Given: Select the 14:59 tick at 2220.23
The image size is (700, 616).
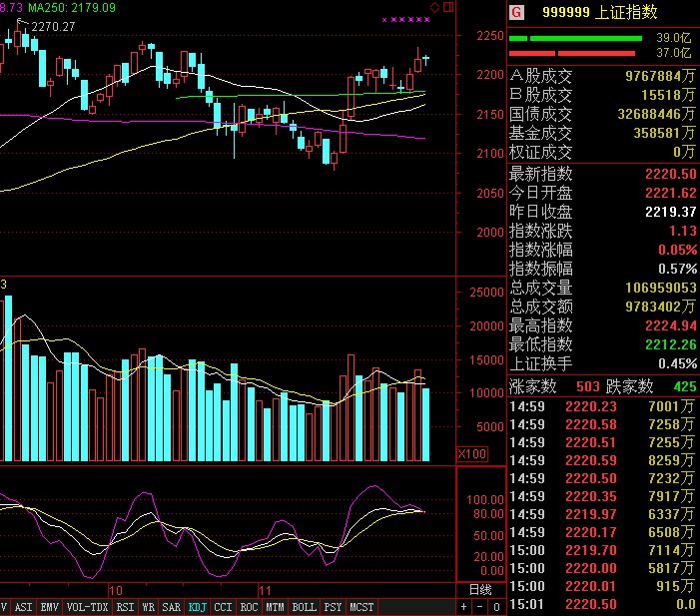Looking at the screenshot, I should click(603, 406).
